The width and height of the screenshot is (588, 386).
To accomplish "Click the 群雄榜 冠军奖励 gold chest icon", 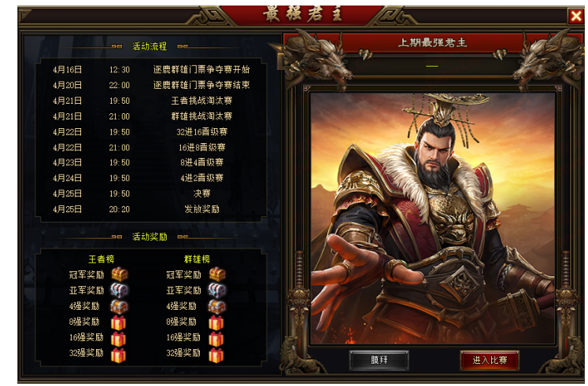I will pos(217,274).
